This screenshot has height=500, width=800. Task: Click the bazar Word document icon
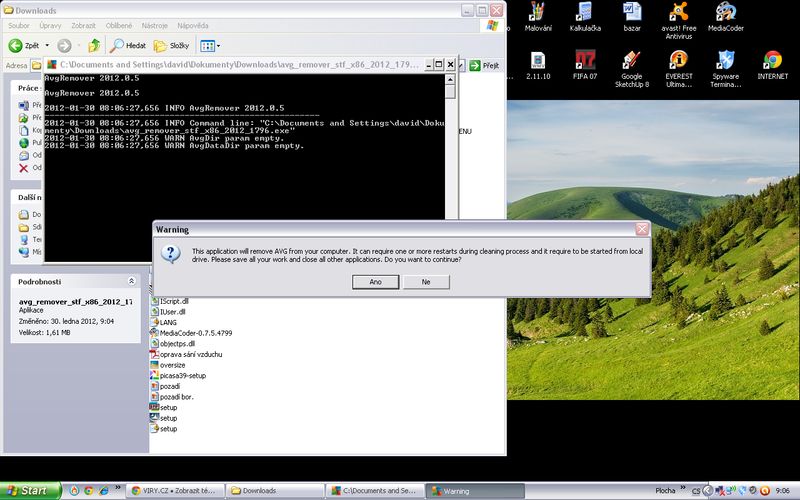[x=632, y=17]
